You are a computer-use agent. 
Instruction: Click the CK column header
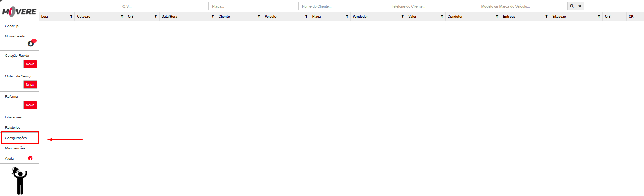tap(631, 17)
